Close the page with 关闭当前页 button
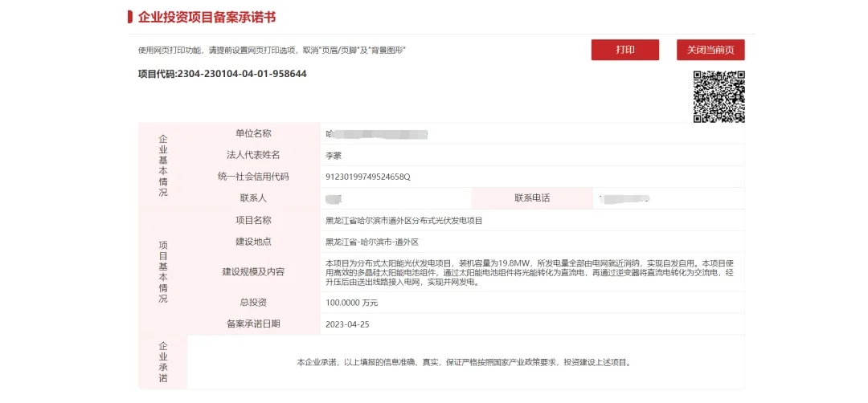 pyautogui.click(x=710, y=50)
